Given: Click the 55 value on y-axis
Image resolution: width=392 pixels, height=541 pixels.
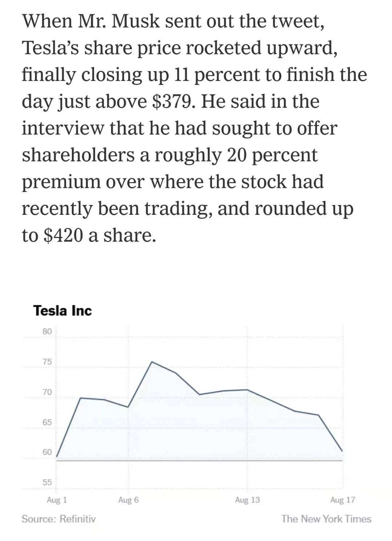Looking at the screenshot, I should (47, 482).
